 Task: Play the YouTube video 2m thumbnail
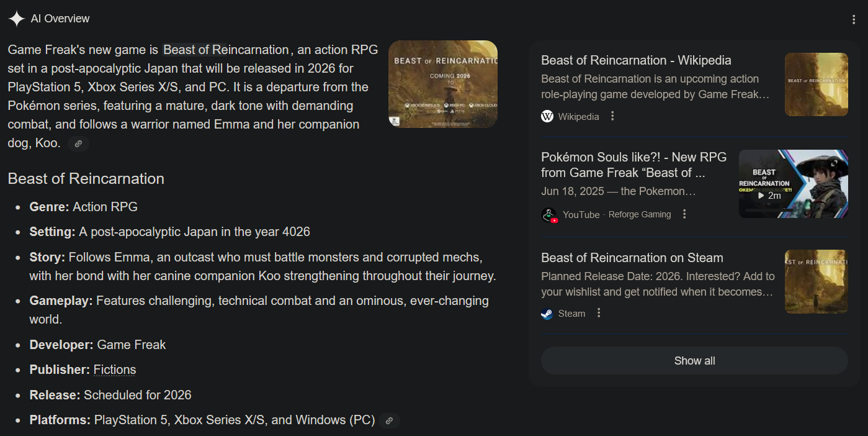(x=793, y=184)
